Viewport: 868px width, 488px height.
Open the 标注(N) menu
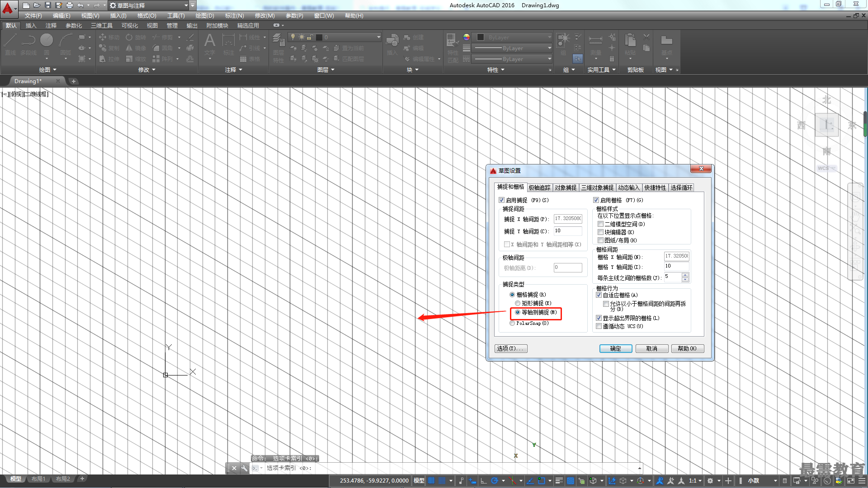234,16
